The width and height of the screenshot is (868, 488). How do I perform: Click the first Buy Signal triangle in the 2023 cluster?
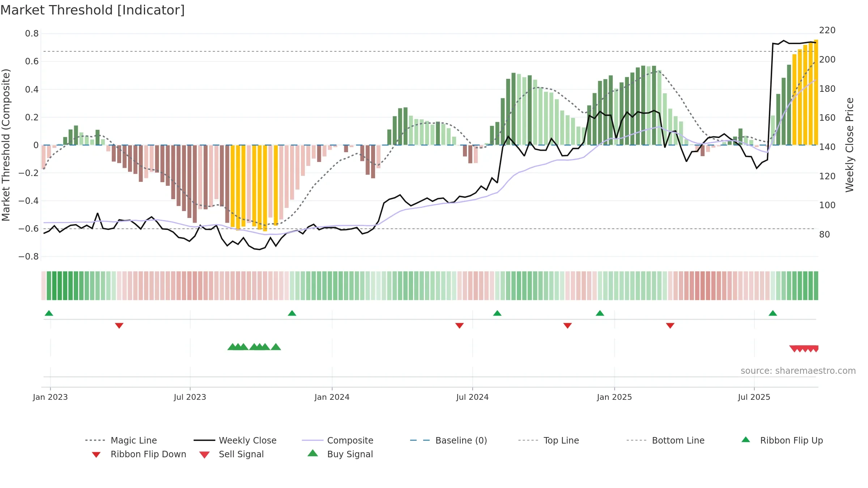[x=233, y=347]
